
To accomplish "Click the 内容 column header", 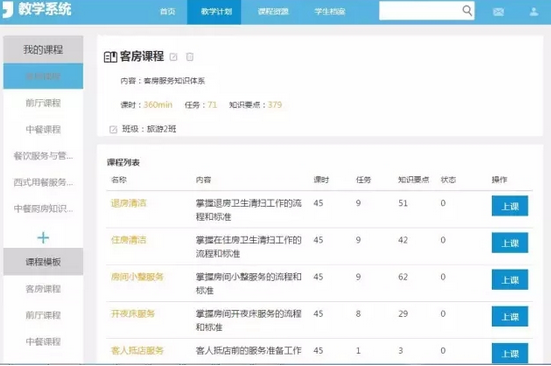I will tap(203, 180).
